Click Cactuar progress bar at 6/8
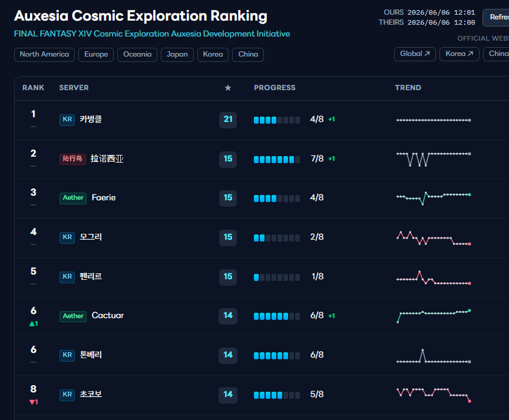Image resolution: width=509 pixels, height=420 pixels. click(276, 316)
